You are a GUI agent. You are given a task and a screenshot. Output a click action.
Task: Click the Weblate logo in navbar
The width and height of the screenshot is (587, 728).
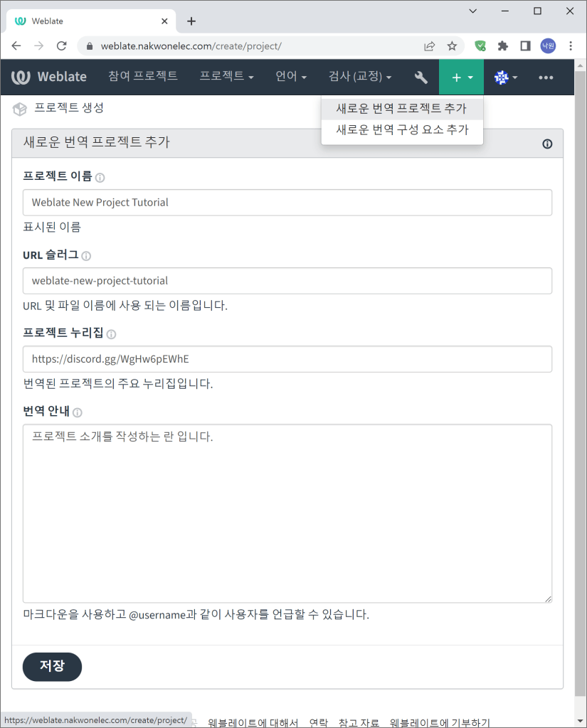pos(49,77)
